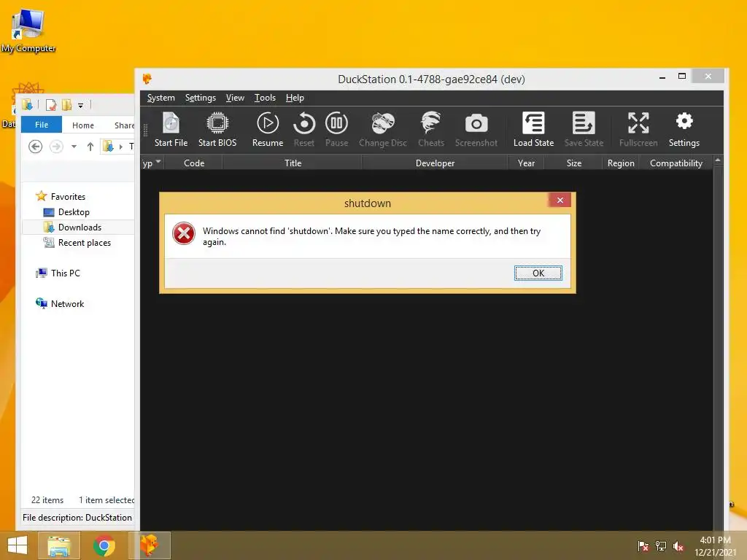Click the Back arrow in File Explorer
This screenshot has width=747, height=560.
click(x=35, y=146)
